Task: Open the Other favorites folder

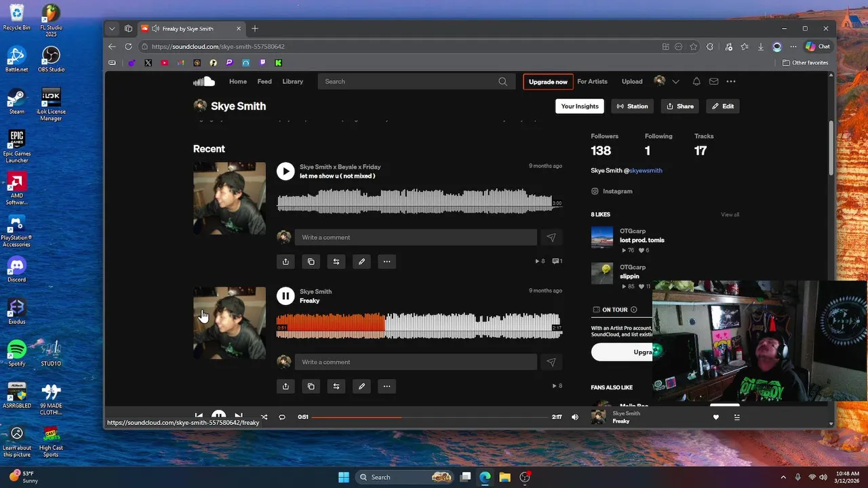Action: pos(805,63)
